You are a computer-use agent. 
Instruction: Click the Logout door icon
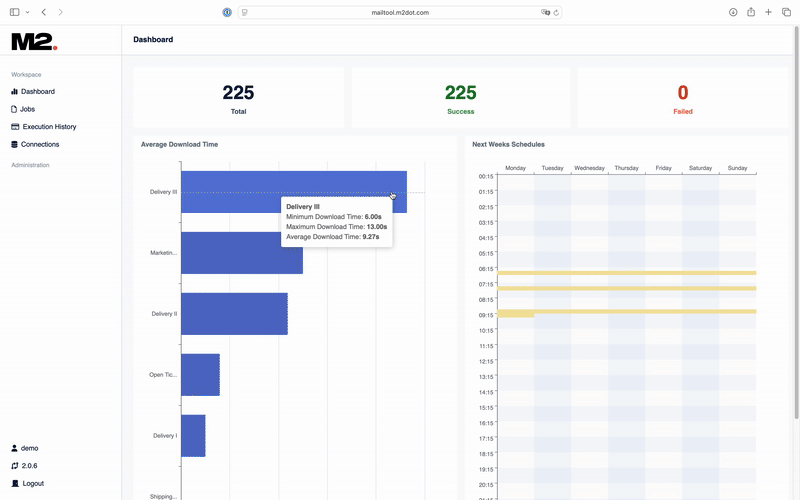[x=14, y=484]
